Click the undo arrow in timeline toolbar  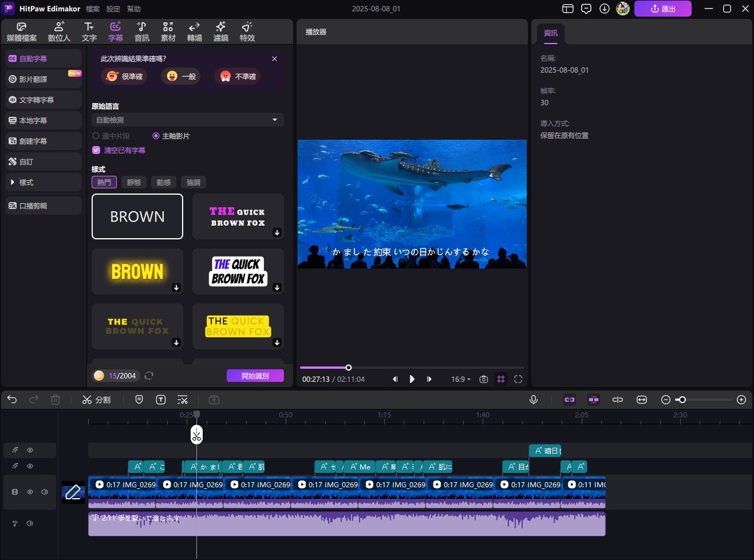pyautogui.click(x=12, y=400)
